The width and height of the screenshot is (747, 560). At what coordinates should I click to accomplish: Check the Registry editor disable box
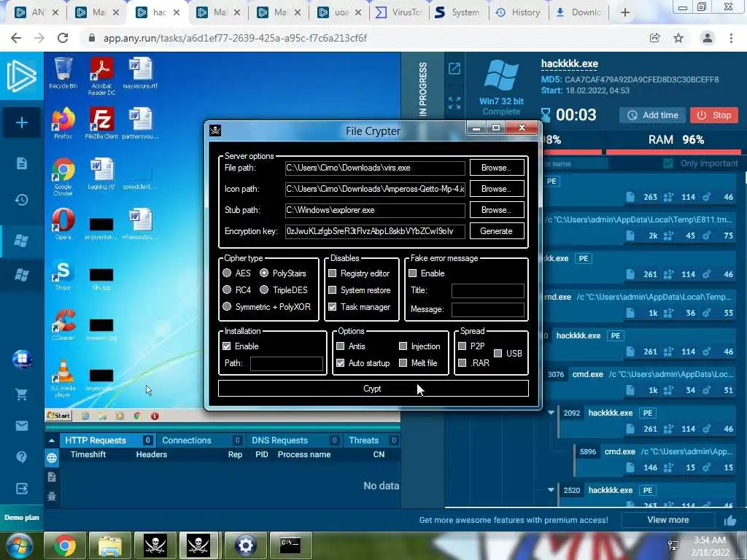[x=333, y=273]
